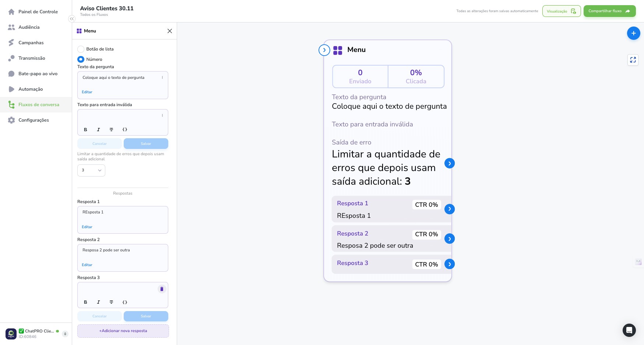Click +Adicionar nova resposta
Image resolution: width=644 pixels, height=345 pixels.
coord(123,331)
